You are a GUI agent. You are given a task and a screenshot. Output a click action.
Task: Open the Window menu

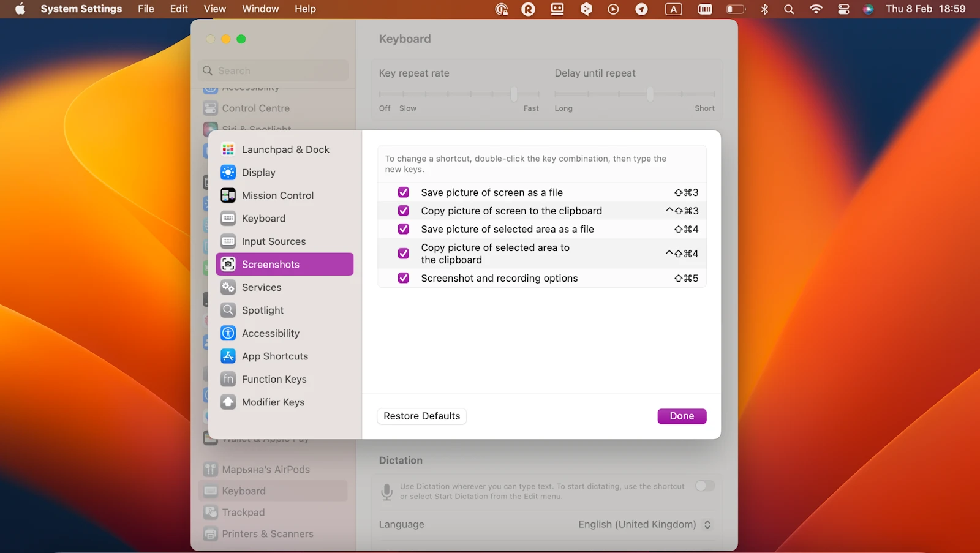pos(260,9)
